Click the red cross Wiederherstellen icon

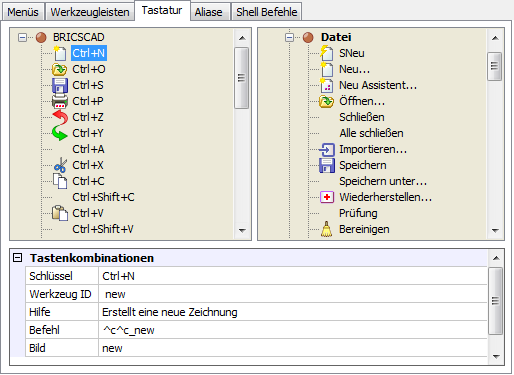click(x=327, y=197)
